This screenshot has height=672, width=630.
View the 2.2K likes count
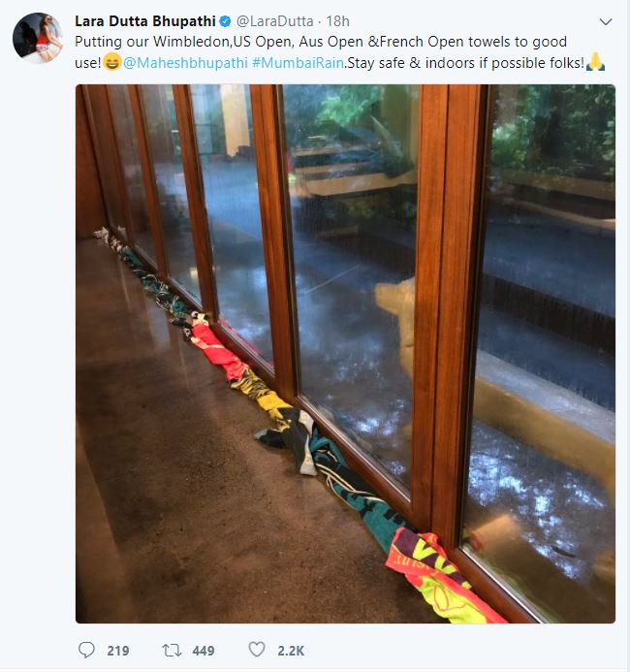point(291,651)
